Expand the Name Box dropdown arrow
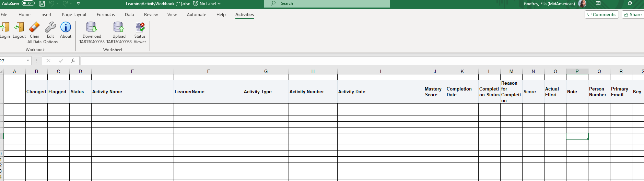 (x=28, y=61)
